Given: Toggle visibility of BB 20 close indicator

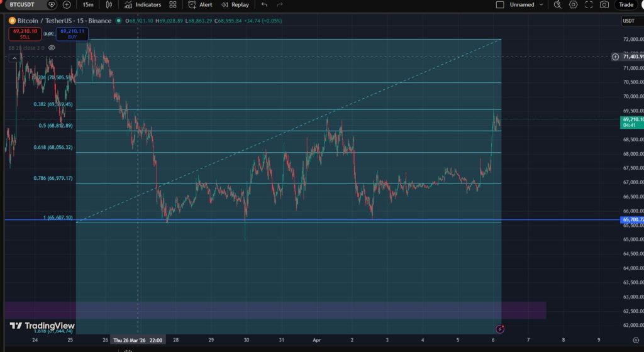Looking at the screenshot, I should tap(52, 48).
